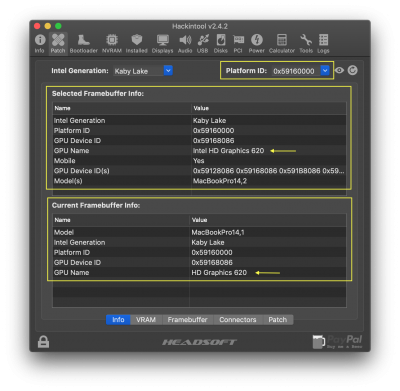Select the 'Model(s)' row label

68,181
